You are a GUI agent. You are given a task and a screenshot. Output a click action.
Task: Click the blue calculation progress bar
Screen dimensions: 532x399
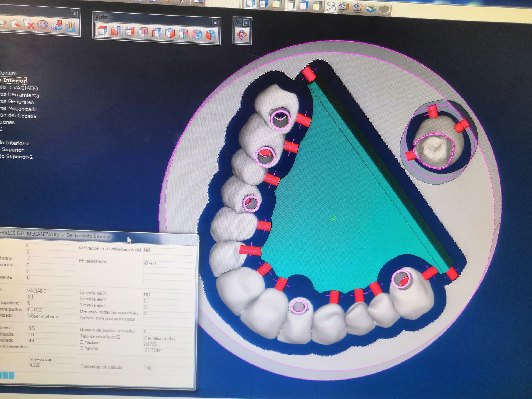pyautogui.click(x=7, y=376)
